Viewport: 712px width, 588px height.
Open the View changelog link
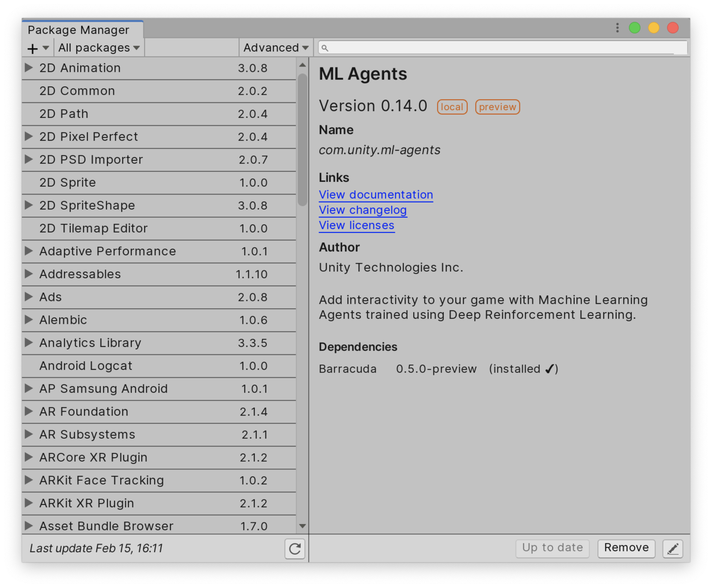363,210
